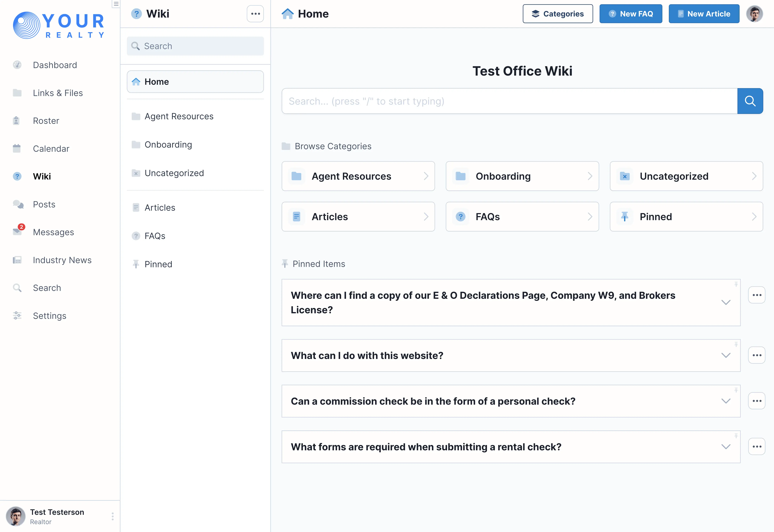Select Onboarding in the wiki sidebar
774x532 pixels.
pos(168,145)
